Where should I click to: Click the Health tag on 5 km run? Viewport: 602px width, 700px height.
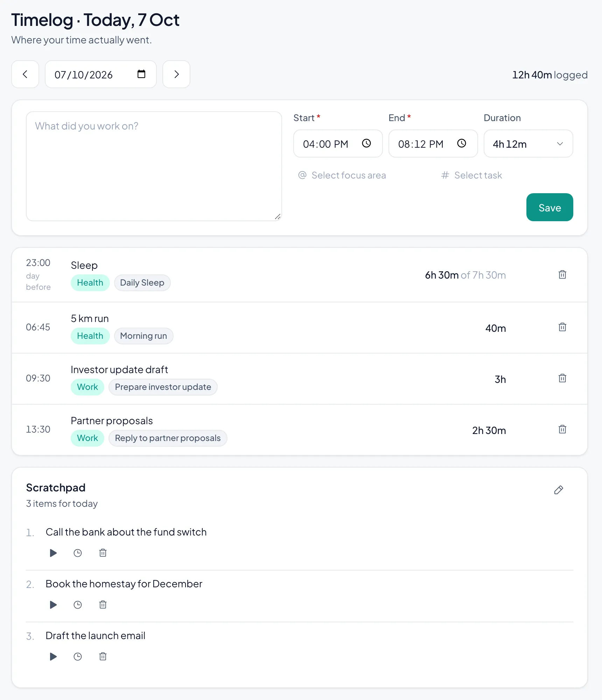coord(90,336)
